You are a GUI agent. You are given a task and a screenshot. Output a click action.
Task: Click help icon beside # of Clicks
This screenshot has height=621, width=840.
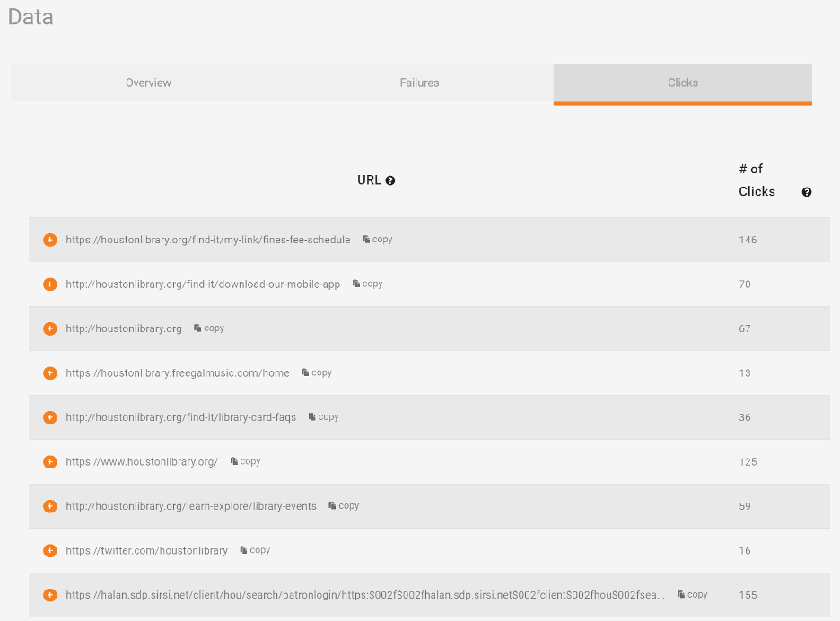807,192
